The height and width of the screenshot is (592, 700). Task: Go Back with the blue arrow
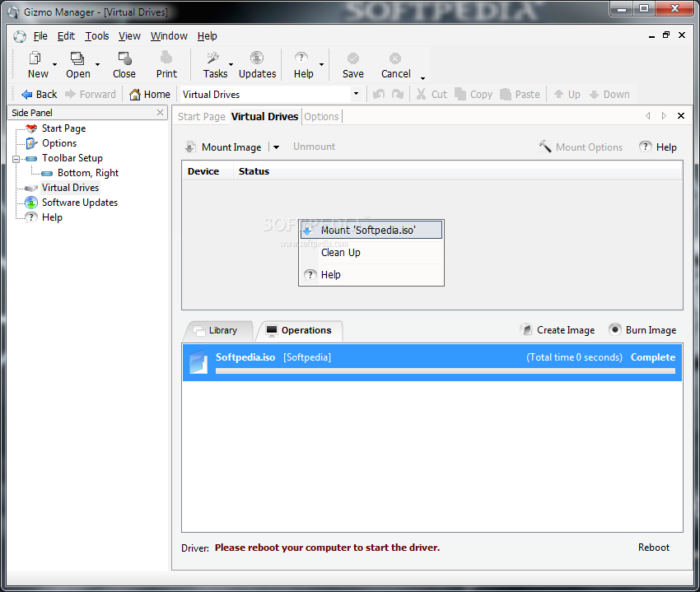click(27, 94)
